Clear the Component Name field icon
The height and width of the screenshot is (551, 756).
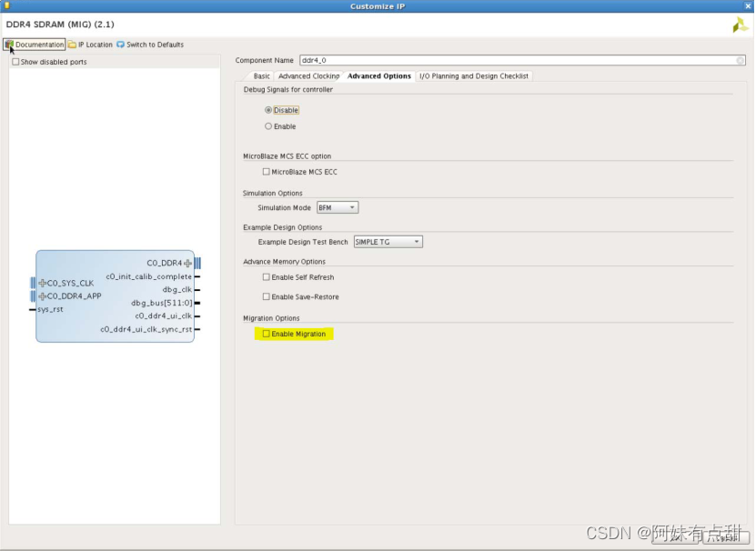[741, 60]
